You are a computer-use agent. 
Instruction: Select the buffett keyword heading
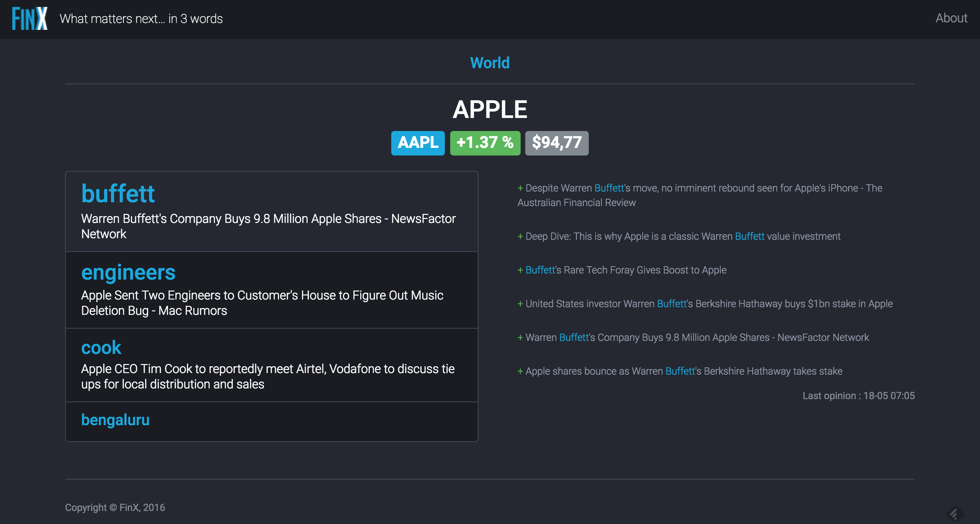118,193
